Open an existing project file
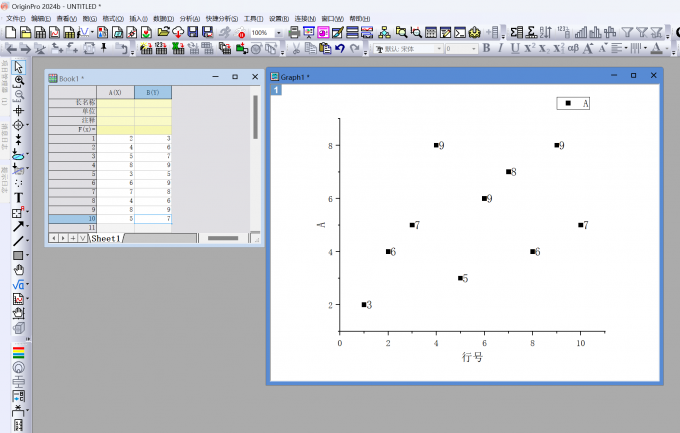Viewport: 680px width, 433px height. (163, 32)
